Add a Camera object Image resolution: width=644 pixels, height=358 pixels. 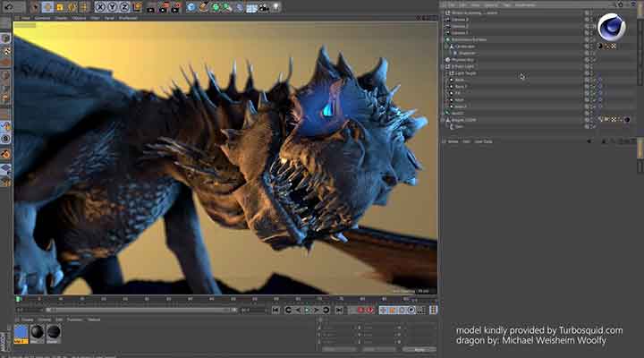264,7
